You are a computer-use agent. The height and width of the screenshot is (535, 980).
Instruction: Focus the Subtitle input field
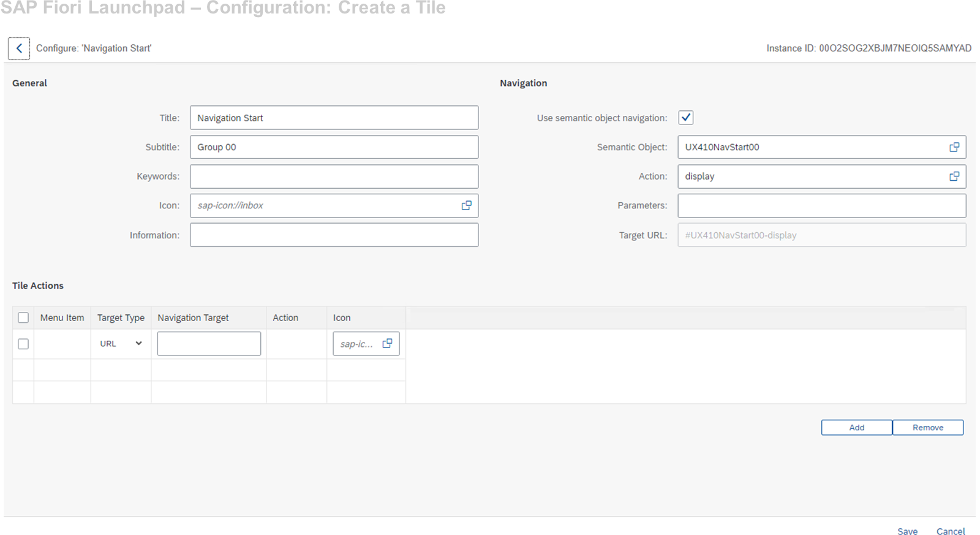pos(334,147)
